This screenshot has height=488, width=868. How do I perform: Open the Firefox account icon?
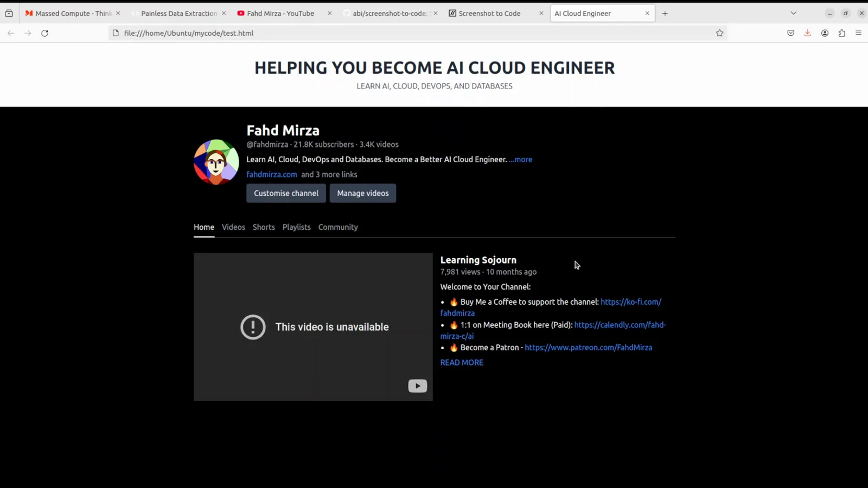(x=825, y=33)
